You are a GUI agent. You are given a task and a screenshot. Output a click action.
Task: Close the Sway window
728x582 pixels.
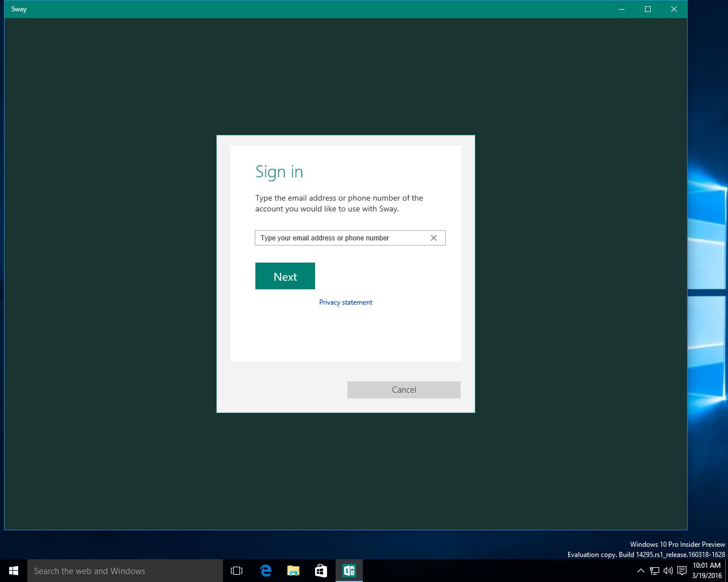click(x=674, y=9)
